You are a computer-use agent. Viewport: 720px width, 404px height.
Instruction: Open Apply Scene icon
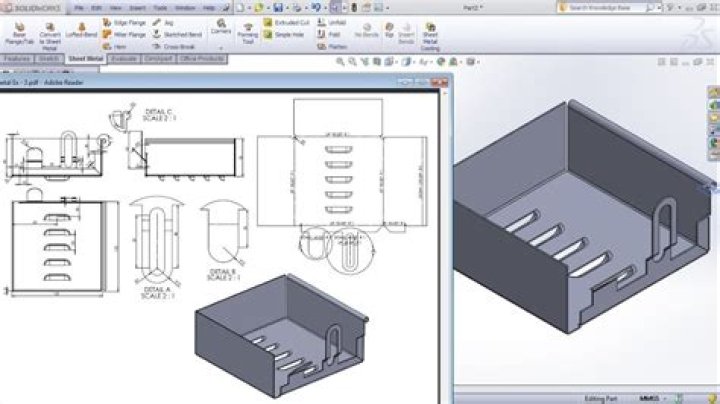pyautogui.click(x=453, y=62)
